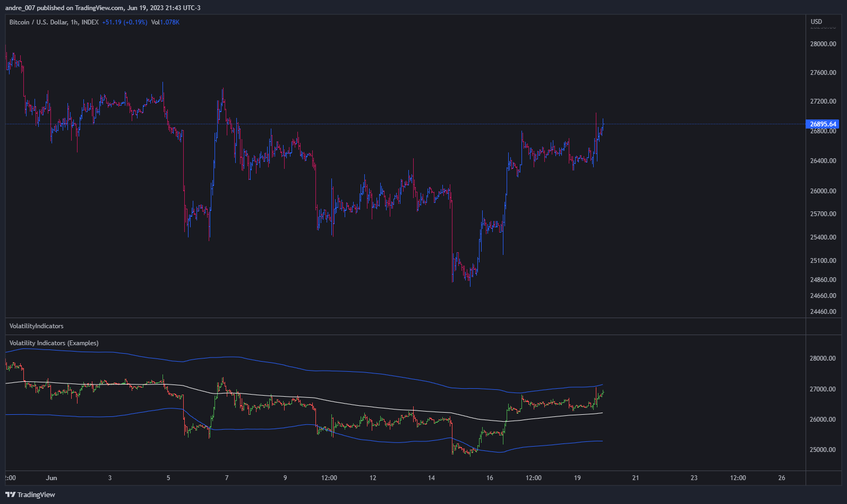Click the Vol 1.078K volume readout

click(x=165, y=22)
